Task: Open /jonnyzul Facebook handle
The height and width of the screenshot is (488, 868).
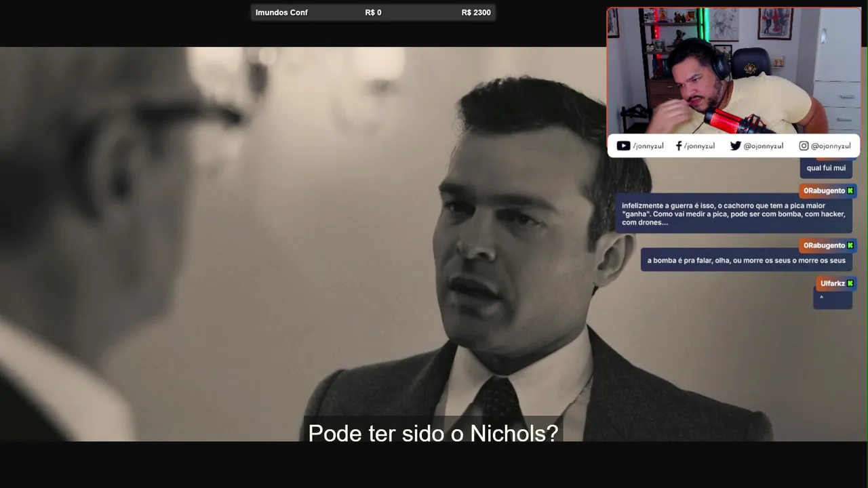Action: click(x=699, y=146)
